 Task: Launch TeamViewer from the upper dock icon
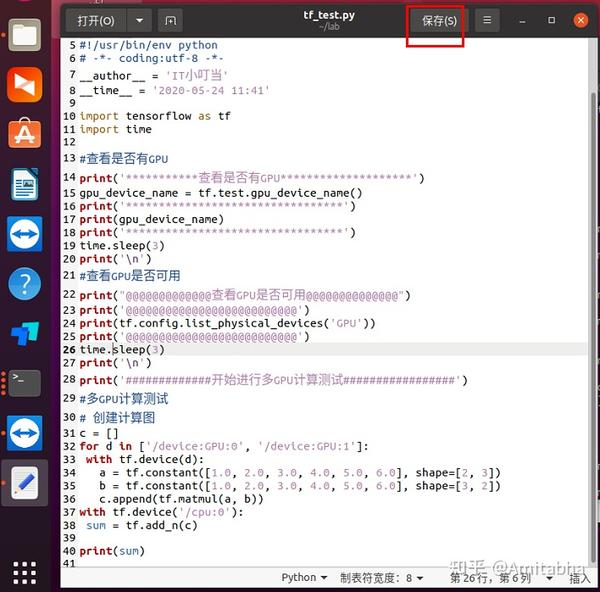24,234
